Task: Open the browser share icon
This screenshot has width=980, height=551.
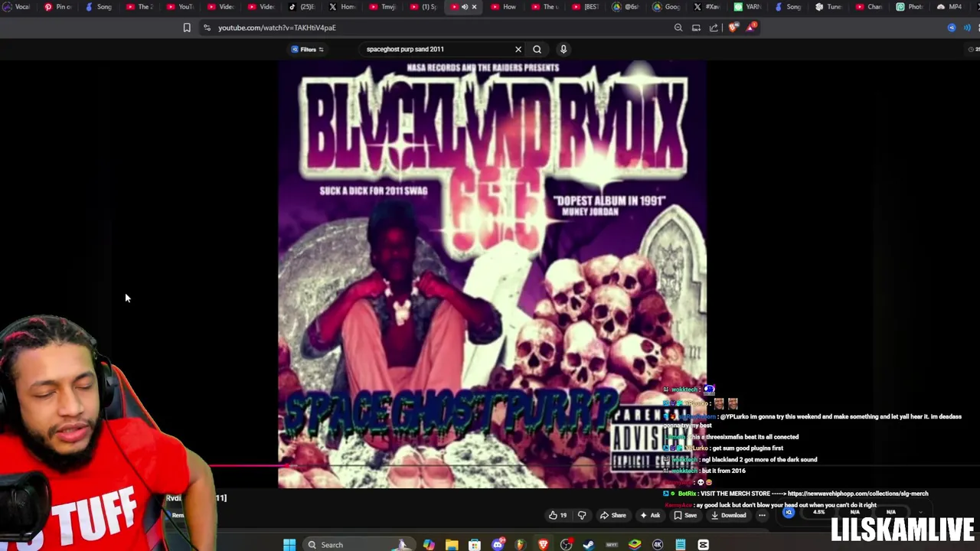Action: [714, 28]
